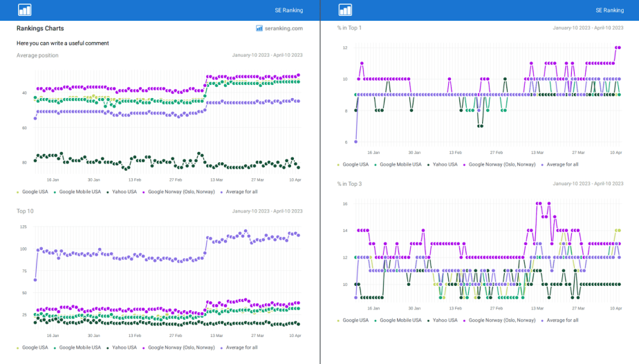Click the first Average for all point at 6 in % in Top 1 chart
The width and height of the screenshot is (639, 364).
355,142
